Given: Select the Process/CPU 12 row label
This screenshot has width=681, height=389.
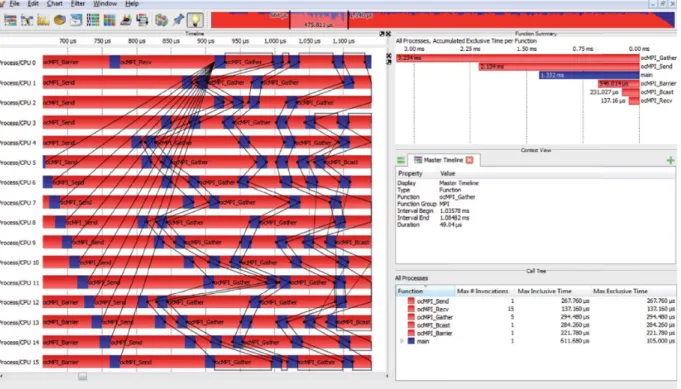Looking at the screenshot, I should tap(20, 303).
